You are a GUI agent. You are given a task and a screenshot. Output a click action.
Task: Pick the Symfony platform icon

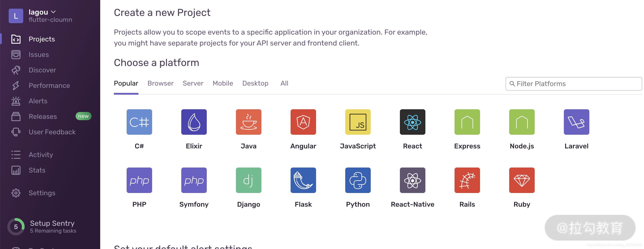pos(194,180)
